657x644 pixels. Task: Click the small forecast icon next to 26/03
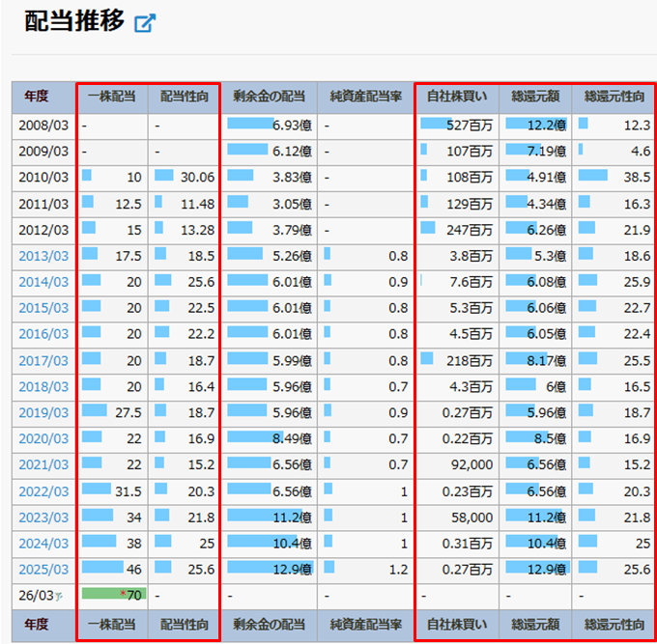60,596
